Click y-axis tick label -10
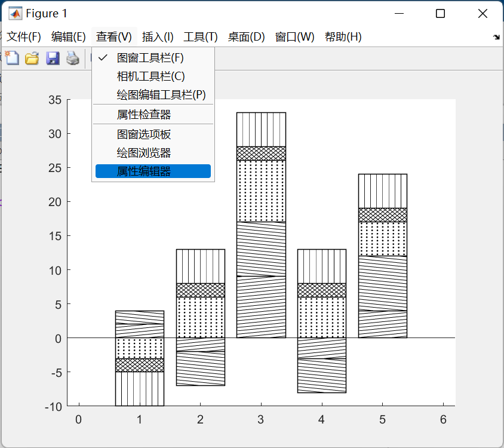 [x=53, y=407]
